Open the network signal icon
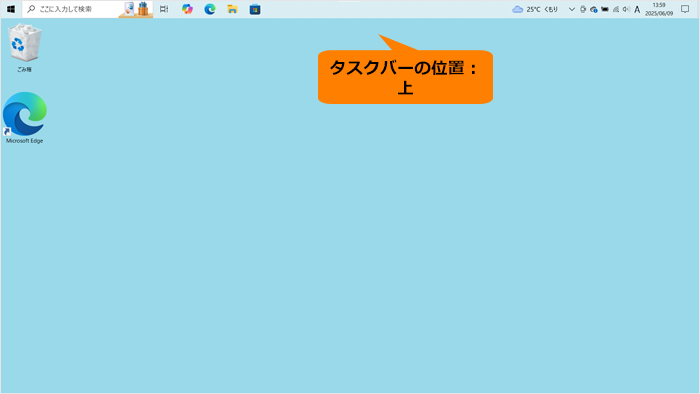 (x=616, y=9)
